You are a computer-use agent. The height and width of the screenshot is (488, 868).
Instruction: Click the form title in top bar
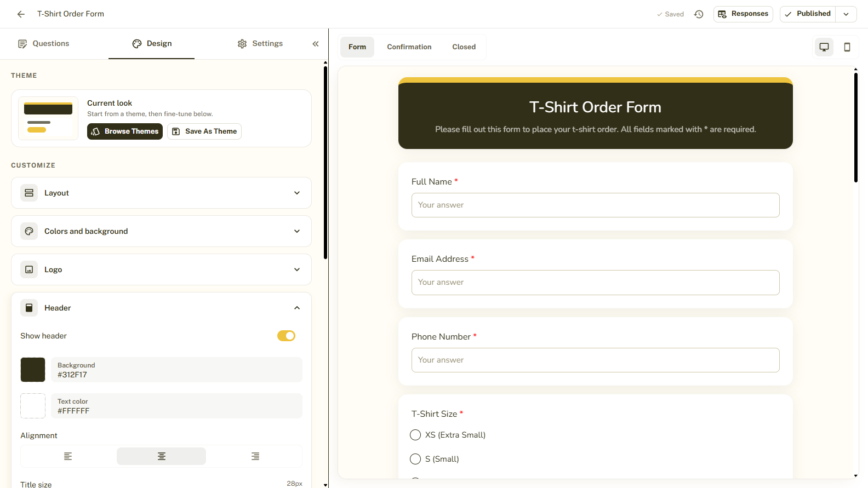(71, 14)
